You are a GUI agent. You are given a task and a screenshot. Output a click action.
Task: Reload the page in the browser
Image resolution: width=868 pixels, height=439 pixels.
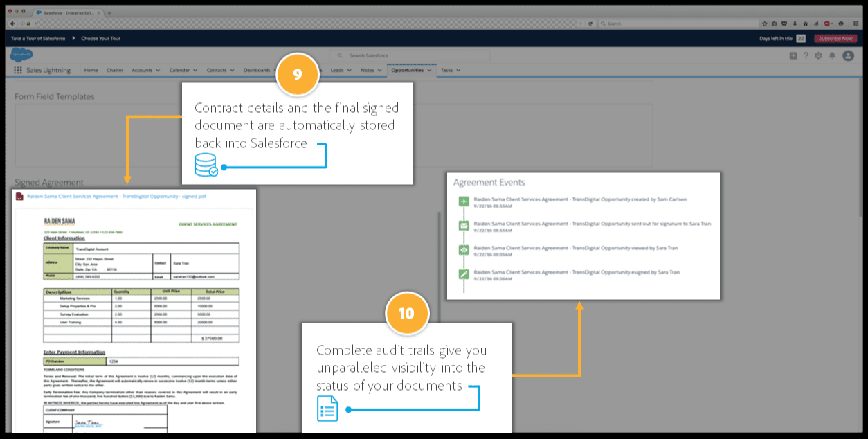[590, 23]
